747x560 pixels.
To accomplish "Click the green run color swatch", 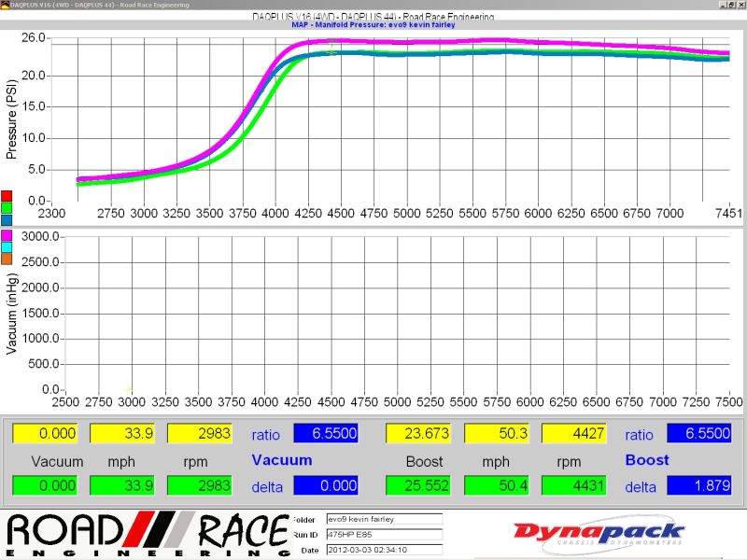I will [x=7, y=208].
